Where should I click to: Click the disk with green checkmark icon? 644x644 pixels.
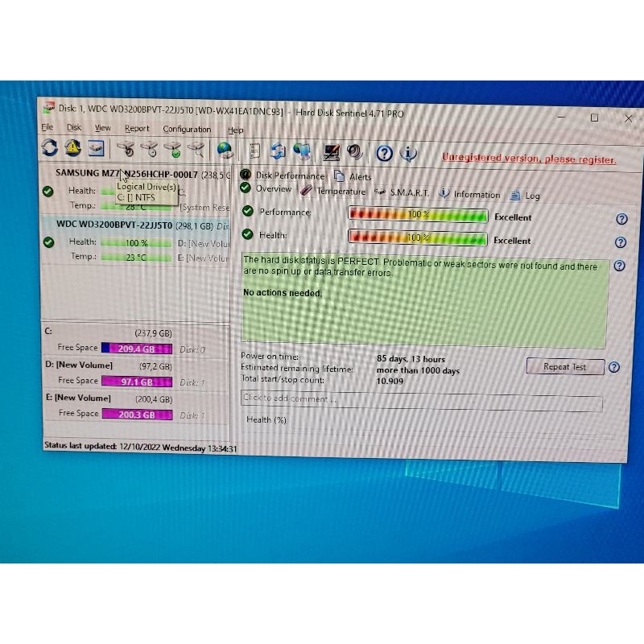pos(173,150)
